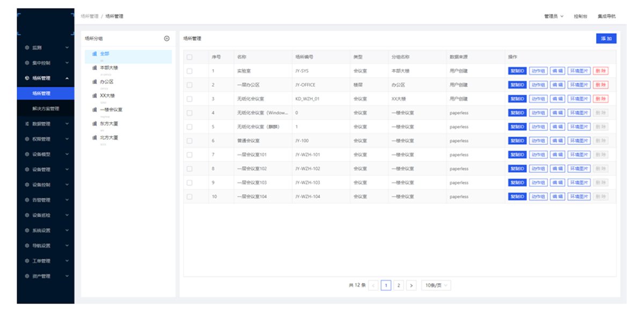Click 复制ID for the 一层办公区 row

[x=517, y=85]
